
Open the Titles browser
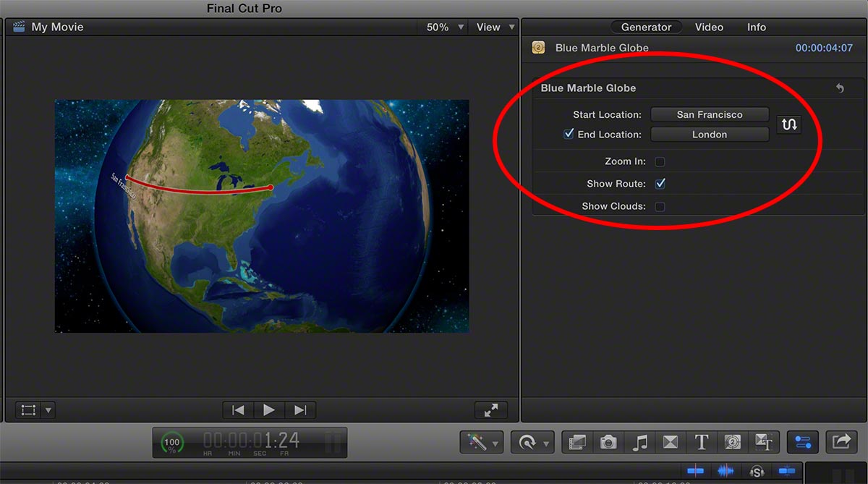[x=701, y=443]
